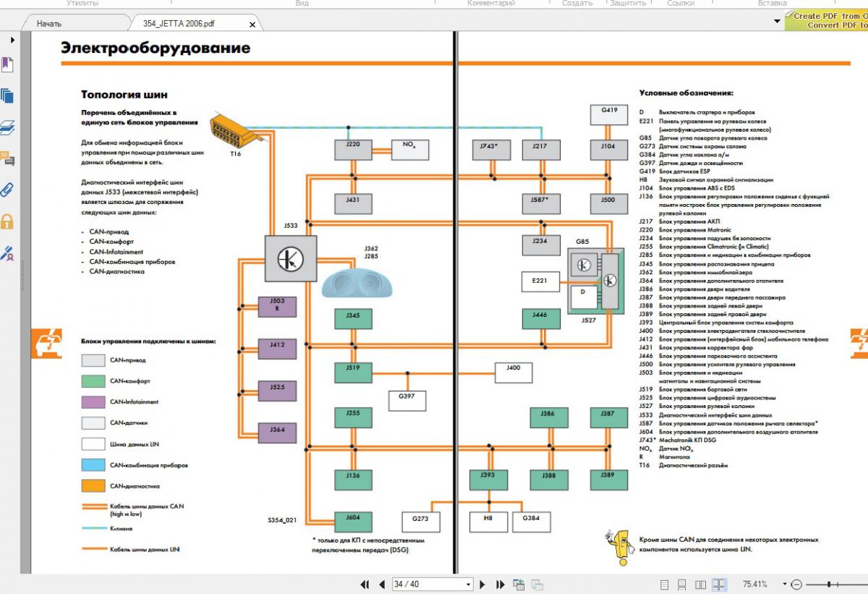Select the 354_JETTA 2006.pdf tab
868x594 pixels.
179,23
